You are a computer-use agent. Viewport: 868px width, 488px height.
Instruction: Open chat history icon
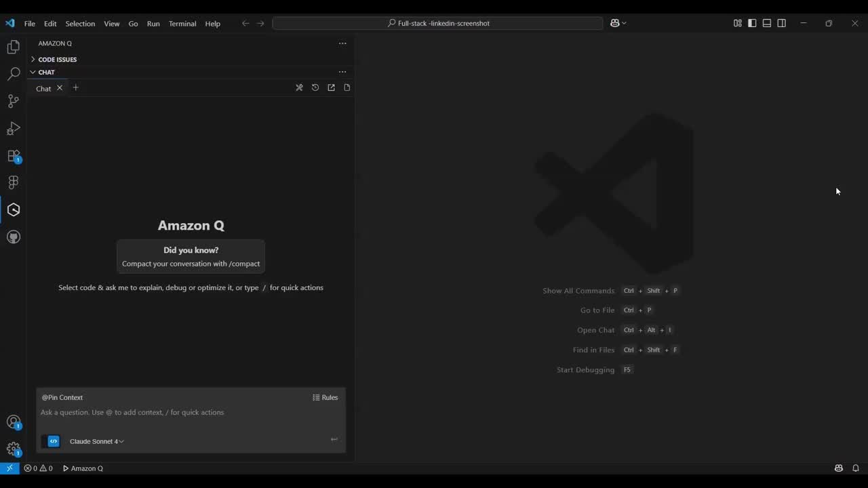click(315, 87)
